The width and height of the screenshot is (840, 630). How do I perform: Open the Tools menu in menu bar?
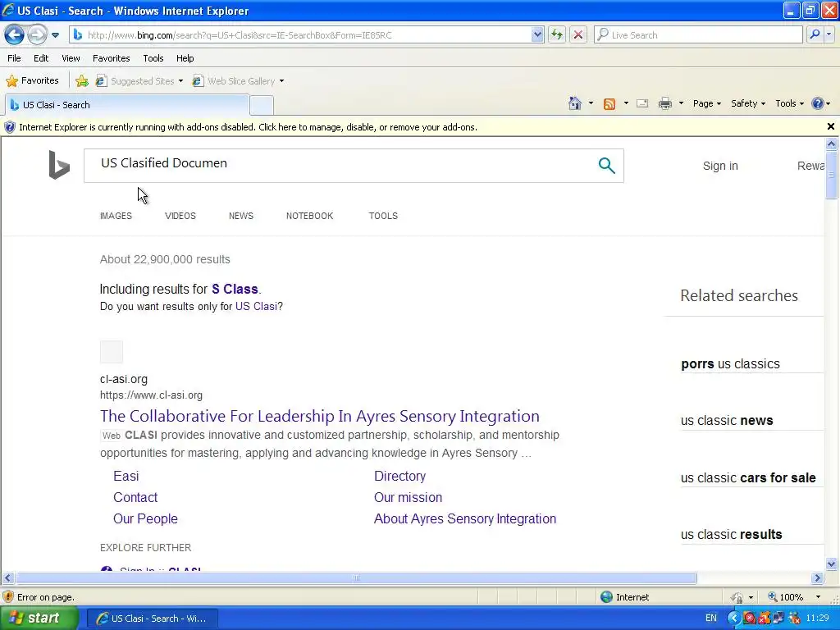(153, 58)
